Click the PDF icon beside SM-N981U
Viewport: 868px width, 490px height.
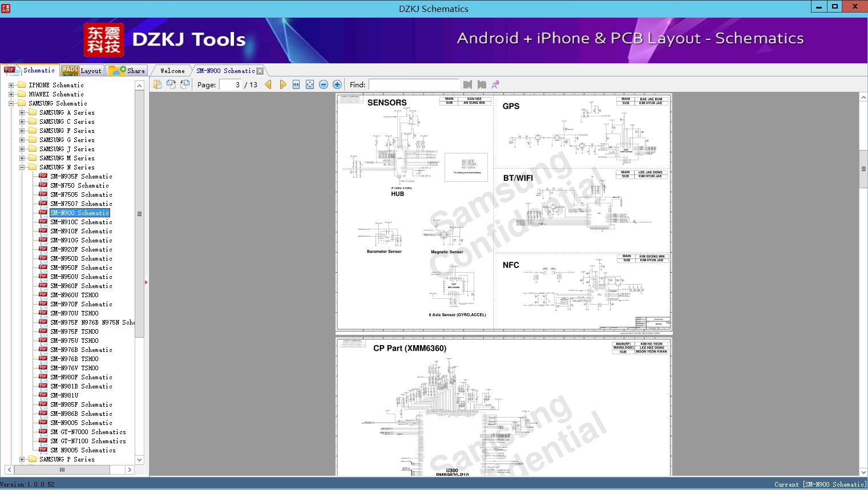coord(43,395)
